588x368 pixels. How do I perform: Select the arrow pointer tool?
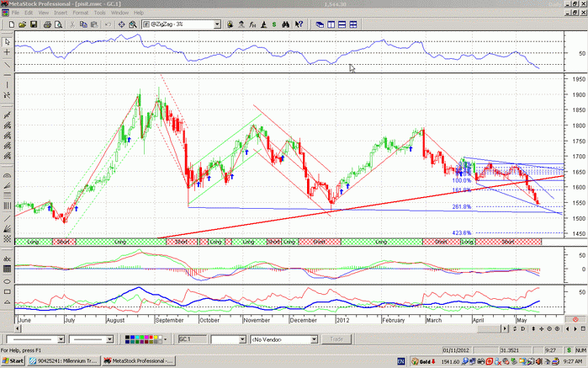(7, 40)
